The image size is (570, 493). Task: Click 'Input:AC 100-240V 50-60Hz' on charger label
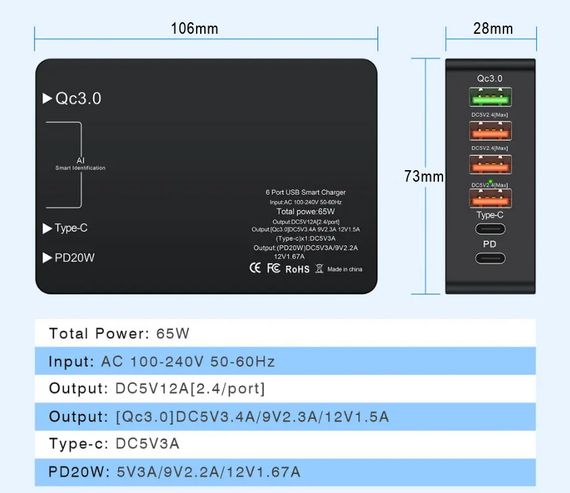point(305,202)
